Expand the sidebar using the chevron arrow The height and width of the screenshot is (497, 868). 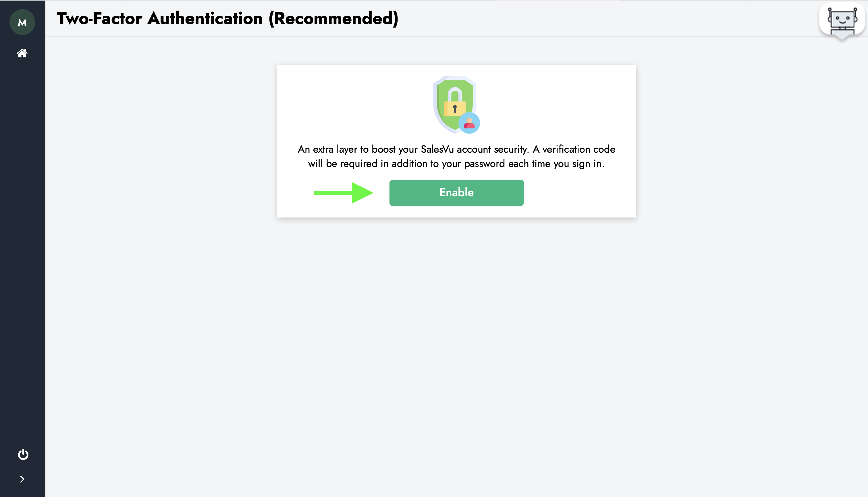point(22,479)
